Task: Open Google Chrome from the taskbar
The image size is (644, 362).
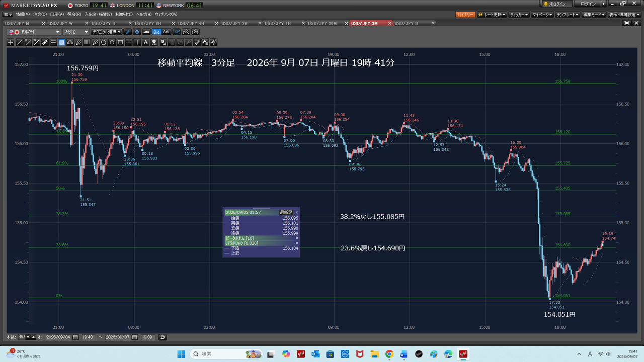Action: click(x=389, y=354)
